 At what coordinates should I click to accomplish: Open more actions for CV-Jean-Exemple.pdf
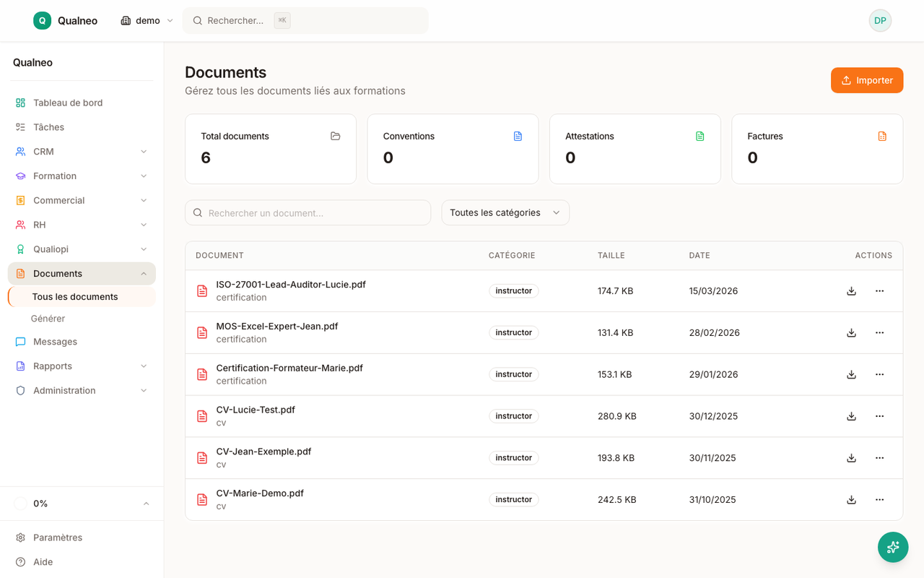click(x=879, y=458)
